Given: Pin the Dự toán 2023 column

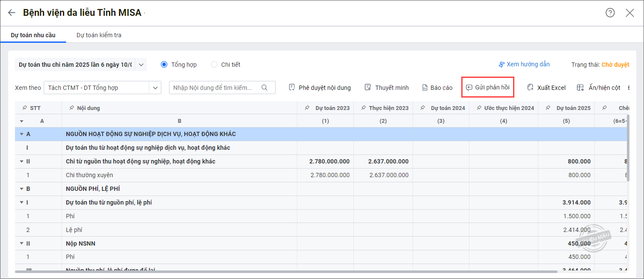Looking at the screenshot, I should tap(307, 108).
